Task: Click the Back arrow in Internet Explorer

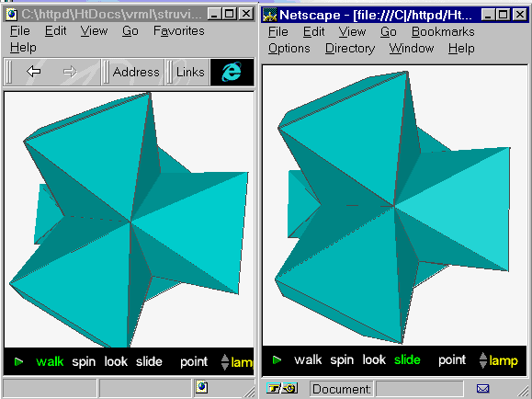Action: tap(34, 72)
